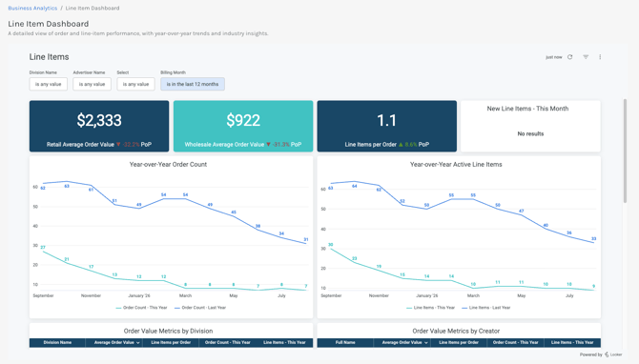Open the Select filter dropdown
Viewport: 639px width, 364px height.
(x=135, y=84)
